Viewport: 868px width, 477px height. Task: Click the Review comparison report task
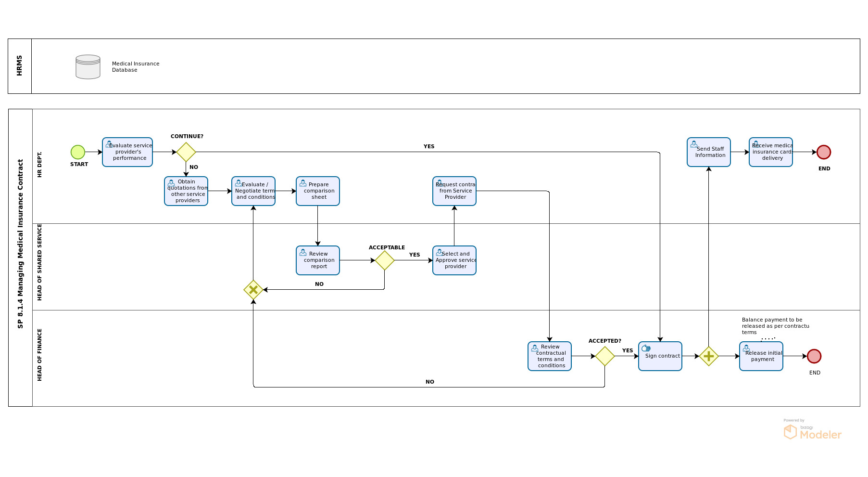tap(318, 260)
